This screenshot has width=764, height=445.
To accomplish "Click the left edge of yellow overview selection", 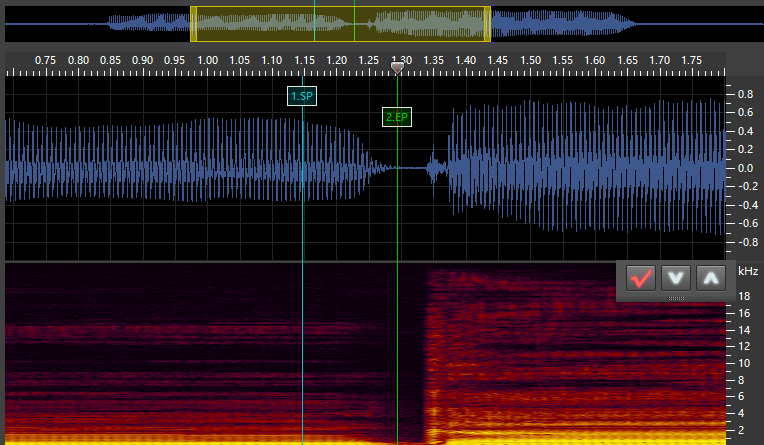I will (x=192, y=24).
